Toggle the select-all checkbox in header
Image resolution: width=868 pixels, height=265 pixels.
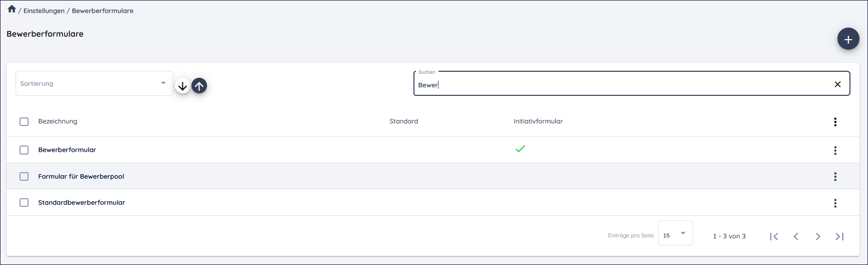[24, 121]
